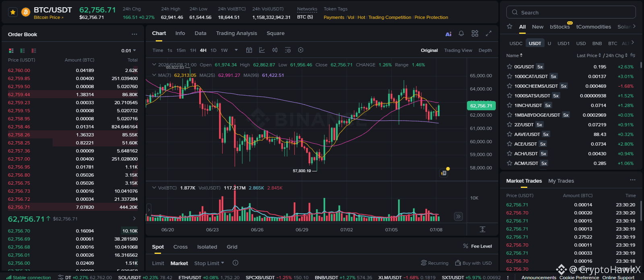Favorite the AAVE/USDT pair star
The image size is (644, 280).
510,134
